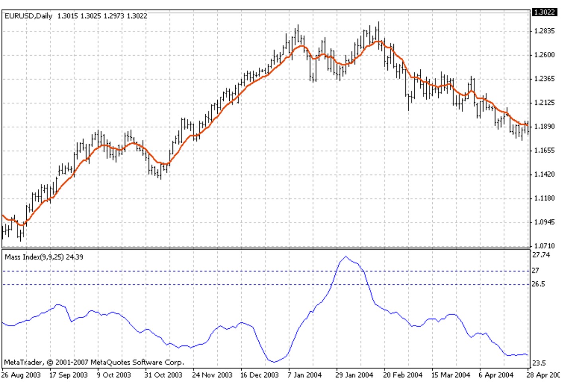Click the 17 Sep 2003 date label

[68, 375]
